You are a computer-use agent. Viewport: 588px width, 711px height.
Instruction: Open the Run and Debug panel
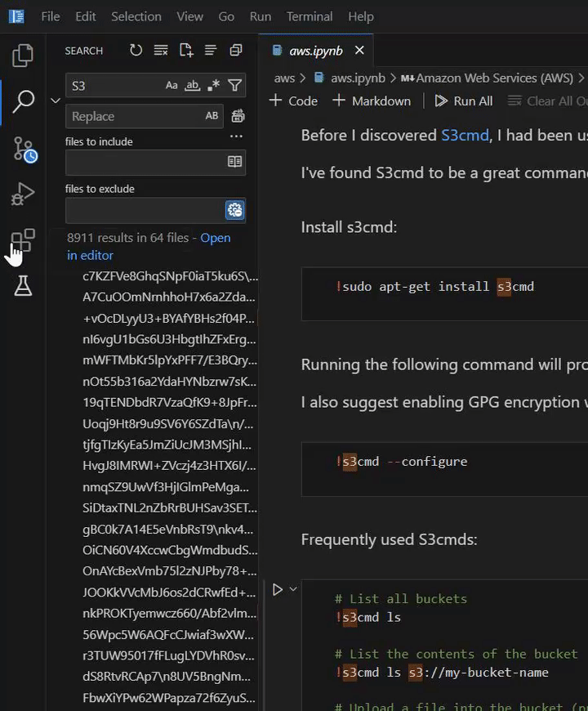(23, 194)
